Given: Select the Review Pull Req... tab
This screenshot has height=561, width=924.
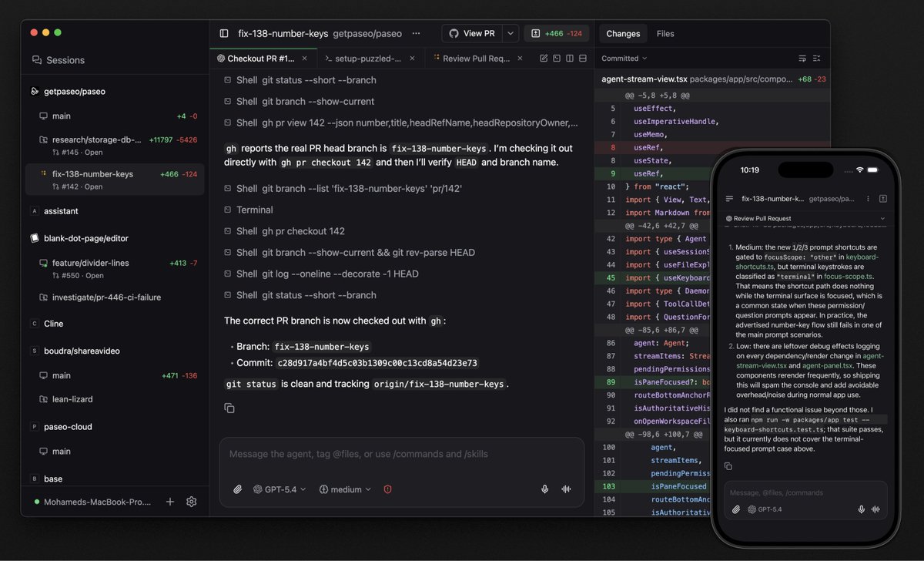Looking at the screenshot, I should pos(471,58).
